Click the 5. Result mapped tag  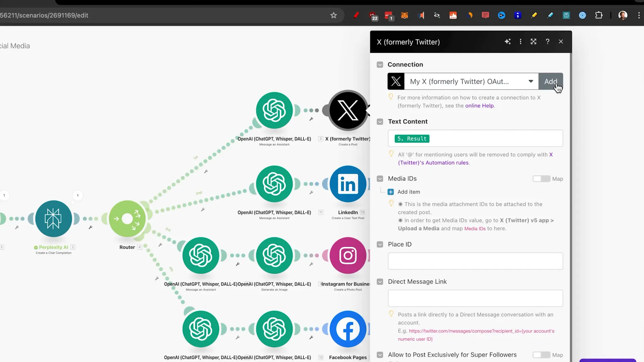pyautogui.click(x=412, y=139)
